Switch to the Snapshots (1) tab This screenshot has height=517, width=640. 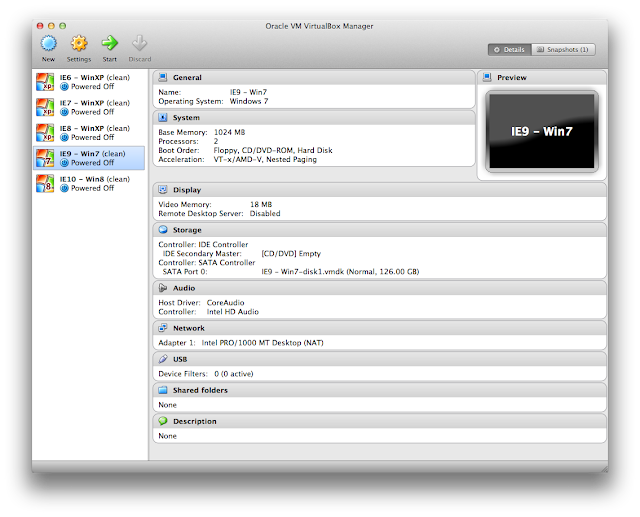pyautogui.click(x=563, y=49)
